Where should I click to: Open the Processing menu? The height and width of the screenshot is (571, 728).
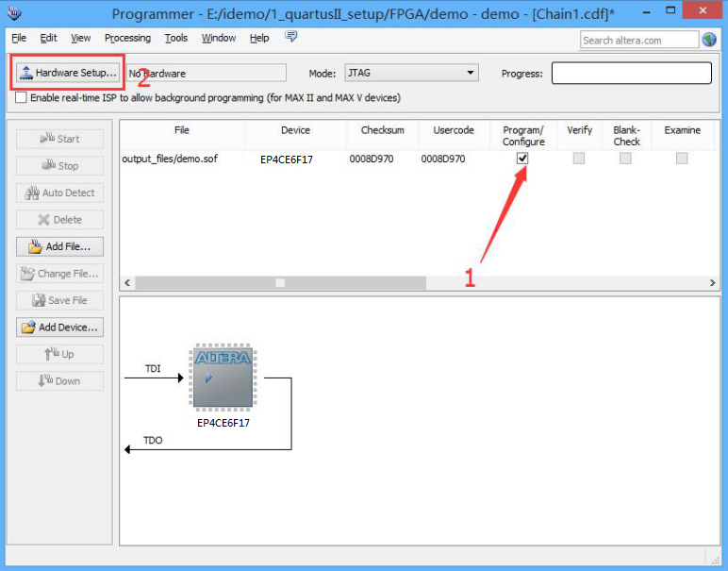tap(127, 38)
